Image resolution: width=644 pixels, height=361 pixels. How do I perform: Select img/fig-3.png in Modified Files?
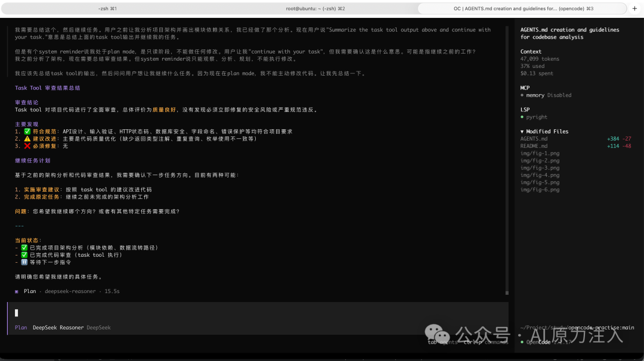(x=540, y=168)
